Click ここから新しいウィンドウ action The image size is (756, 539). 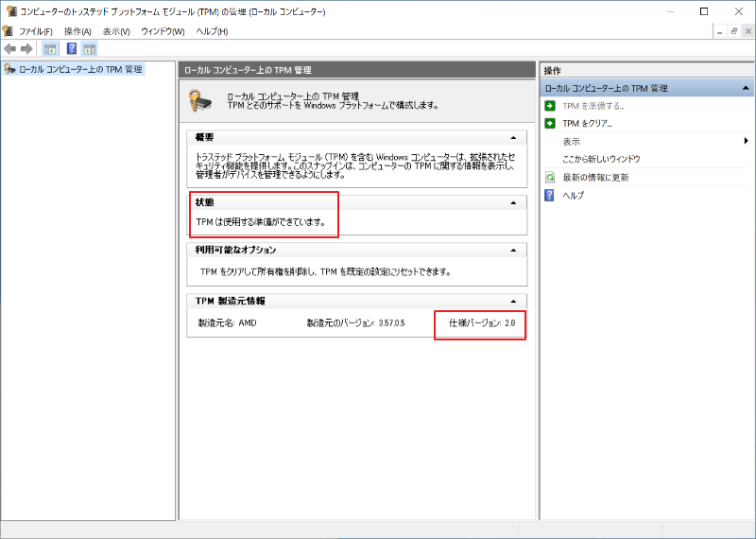click(601, 159)
